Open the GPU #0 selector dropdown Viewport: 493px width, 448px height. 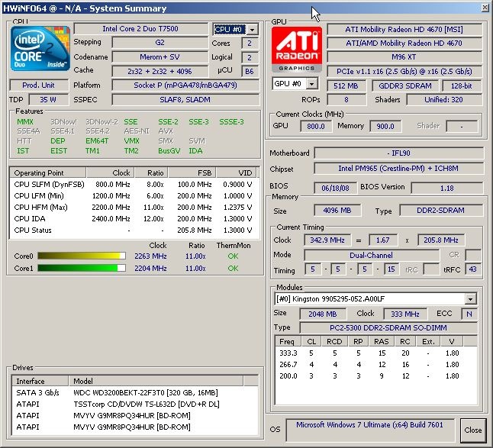tap(311, 84)
